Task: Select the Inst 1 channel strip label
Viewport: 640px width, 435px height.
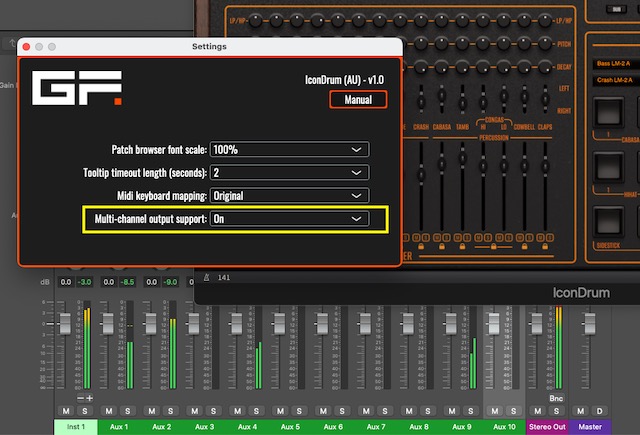Action: point(75,427)
